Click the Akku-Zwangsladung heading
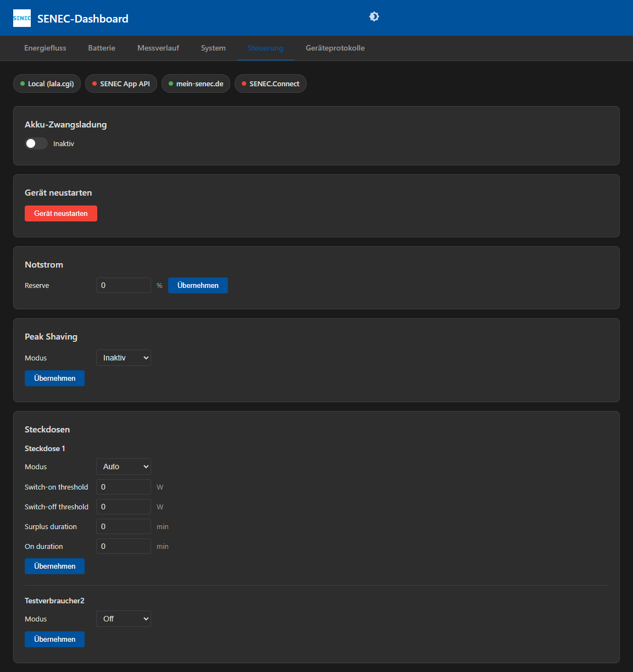The height and width of the screenshot is (672, 633). tap(66, 125)
